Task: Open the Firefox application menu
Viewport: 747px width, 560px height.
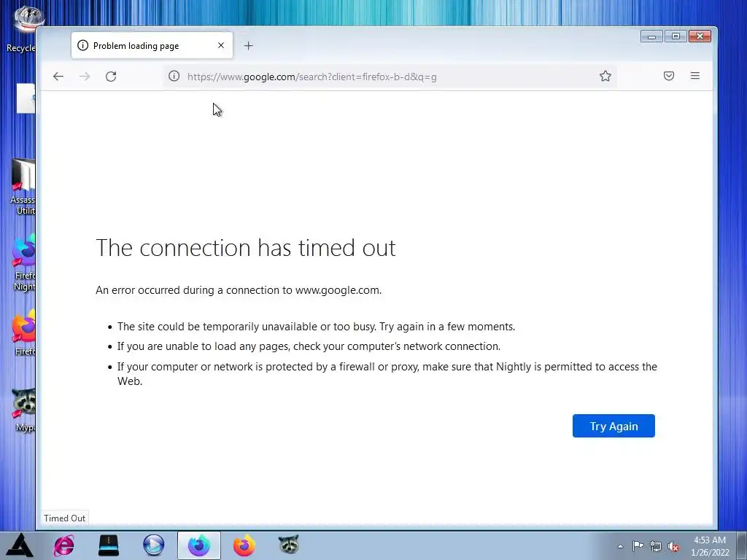Action: tap(695, 76)
